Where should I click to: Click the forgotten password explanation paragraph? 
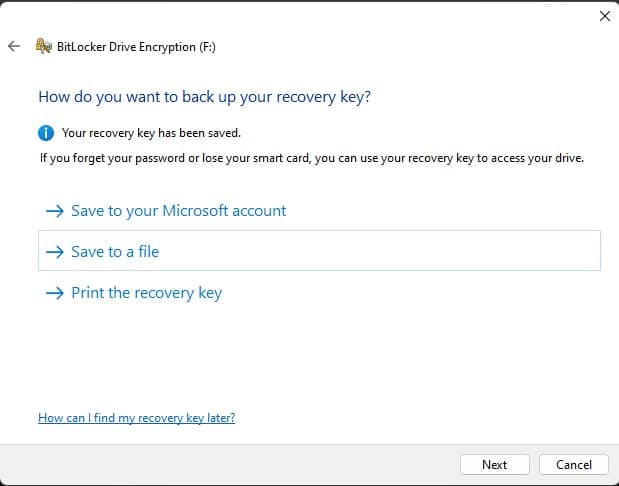coord(312,158)
